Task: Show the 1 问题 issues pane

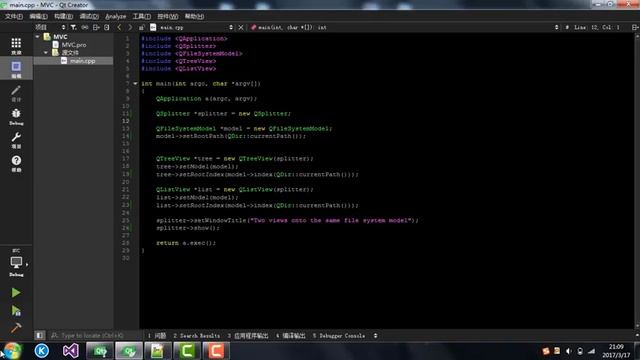Action: point(157,336)
